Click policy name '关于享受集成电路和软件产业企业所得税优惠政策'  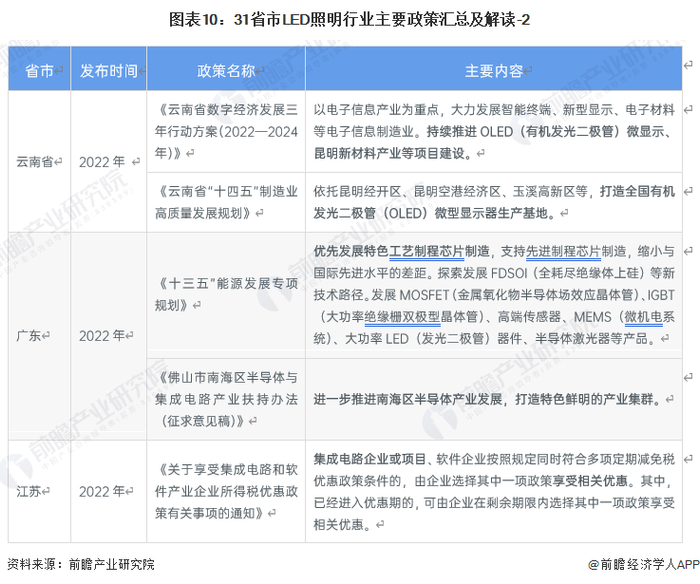pos(226,492)
